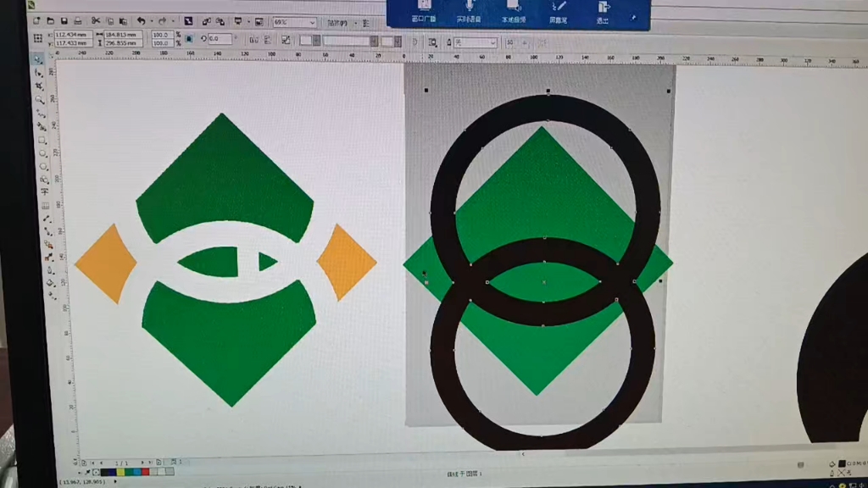868x488 pixels.
Task: Click the microphone voice button in overlay
Action: point(470,12)
